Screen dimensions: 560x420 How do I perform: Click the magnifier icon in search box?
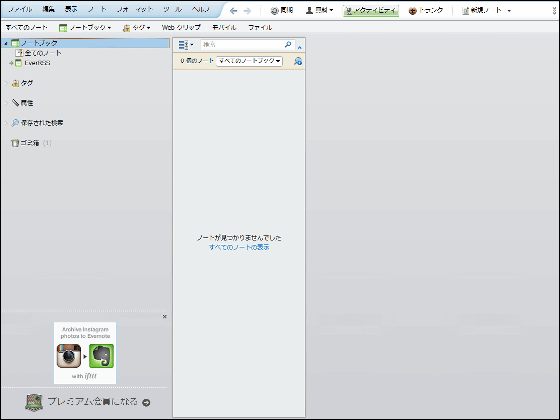tap(288, 44)
